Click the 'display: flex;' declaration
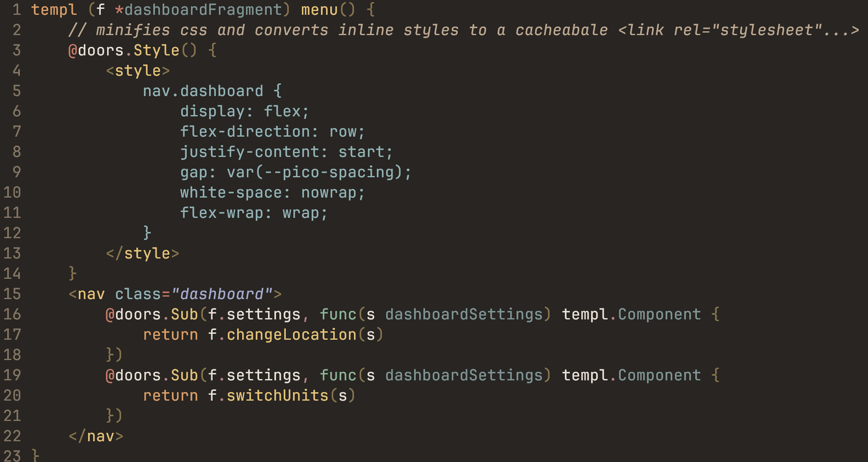 pos(244,111)
